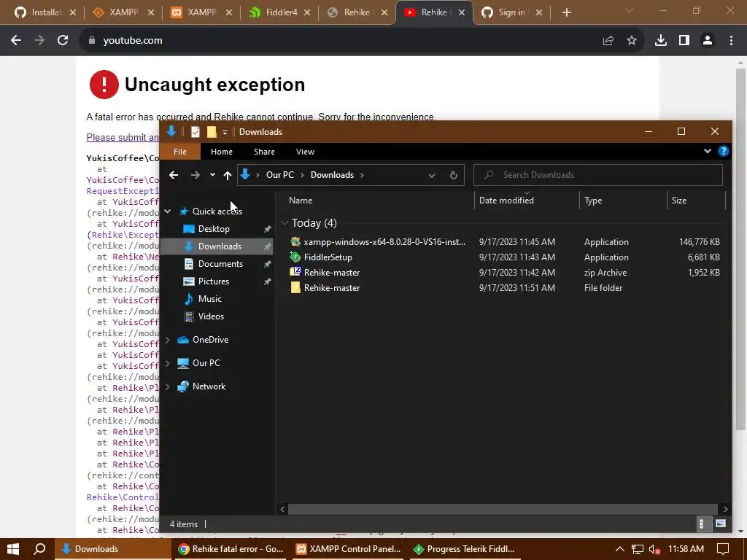Click Chrome back navigation arrow
747x560 pixels.
16,41
